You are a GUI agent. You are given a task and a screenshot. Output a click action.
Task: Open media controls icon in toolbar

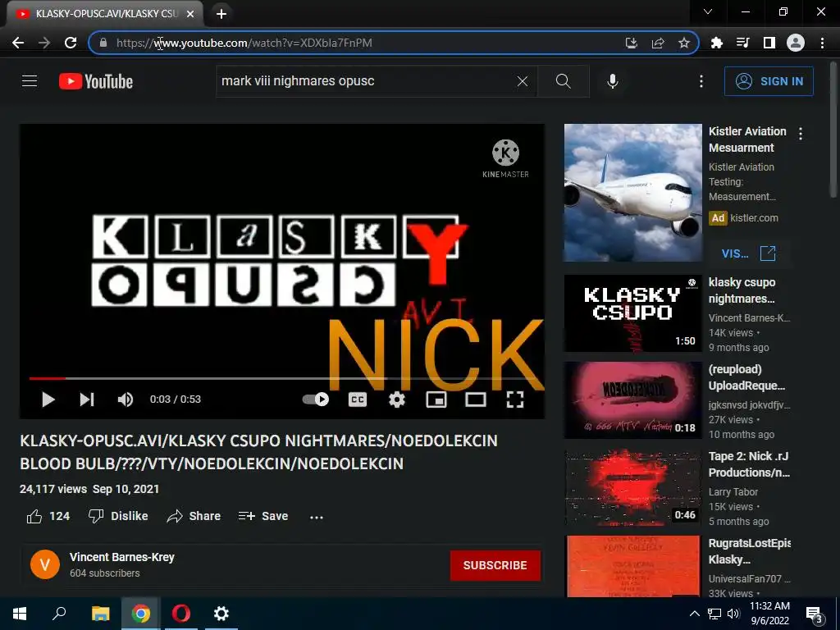[x=743, y=43]
